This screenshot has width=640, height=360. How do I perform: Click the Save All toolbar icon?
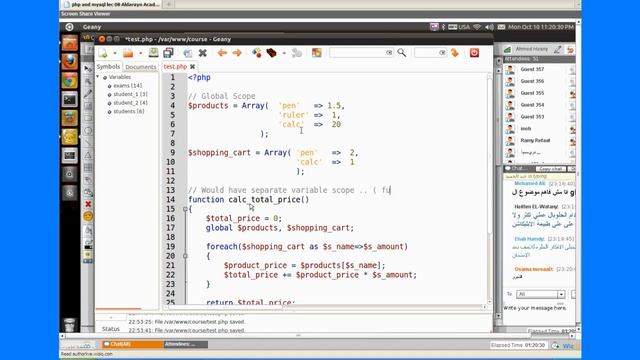click(x=168, y=53)
